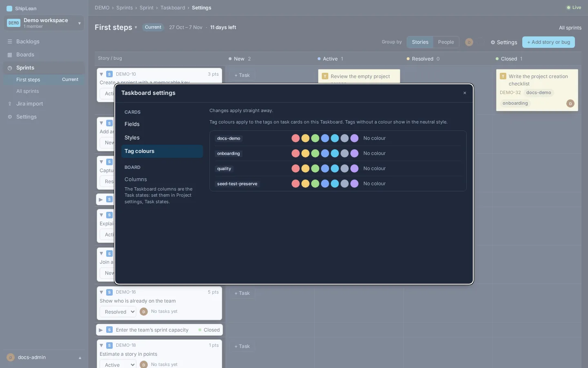
Task: Pick red colour for docs-demo tag
Action: pos(296,138)
